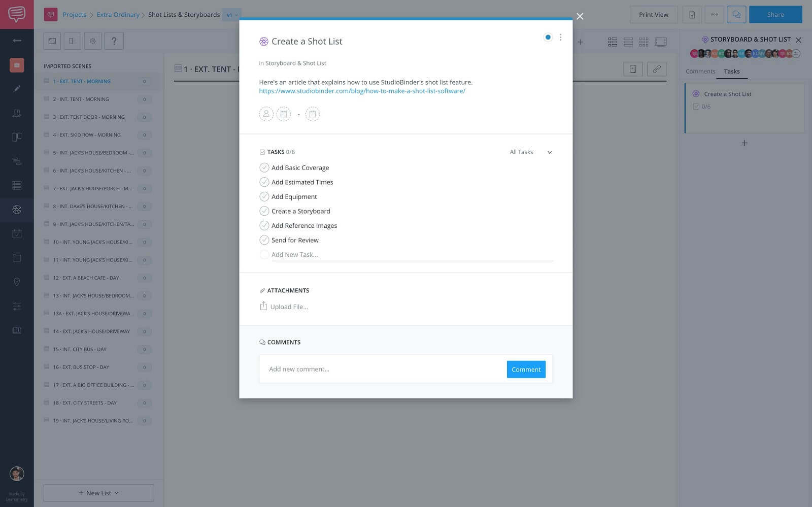Click the document export icon in header

point(692,15)
